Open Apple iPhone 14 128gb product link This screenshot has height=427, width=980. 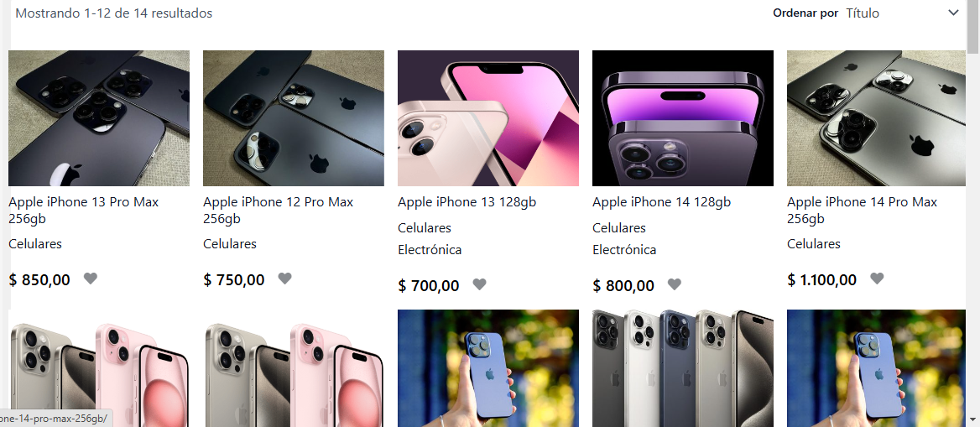(661, 202)
